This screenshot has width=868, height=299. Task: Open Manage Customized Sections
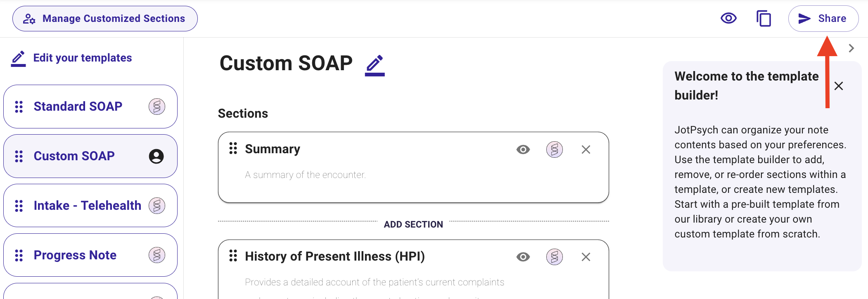coord(105,19)
